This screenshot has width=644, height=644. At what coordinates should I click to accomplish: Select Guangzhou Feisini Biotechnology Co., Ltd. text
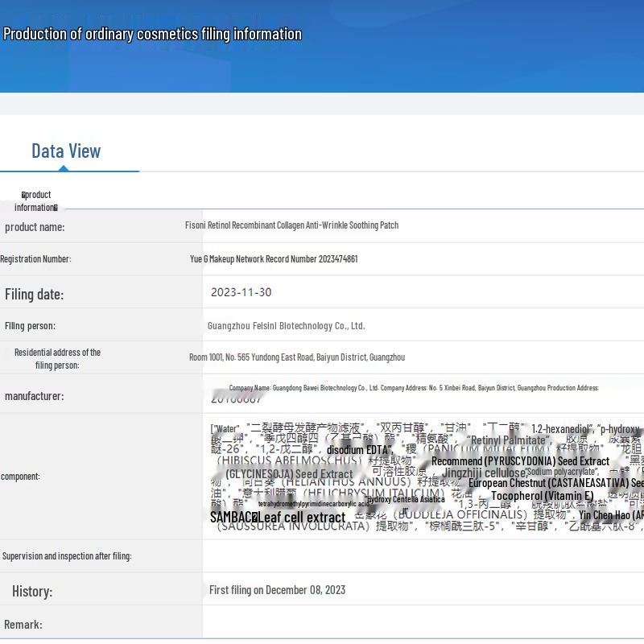click(286, 326)
